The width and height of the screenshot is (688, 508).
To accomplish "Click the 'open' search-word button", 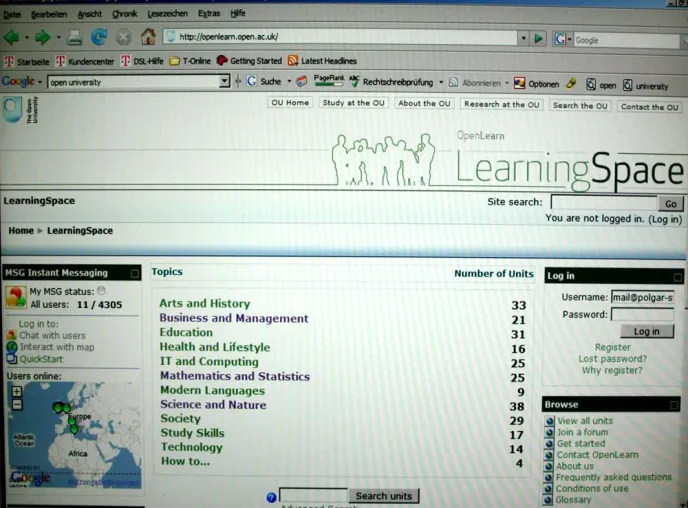I will pos(601,85).
